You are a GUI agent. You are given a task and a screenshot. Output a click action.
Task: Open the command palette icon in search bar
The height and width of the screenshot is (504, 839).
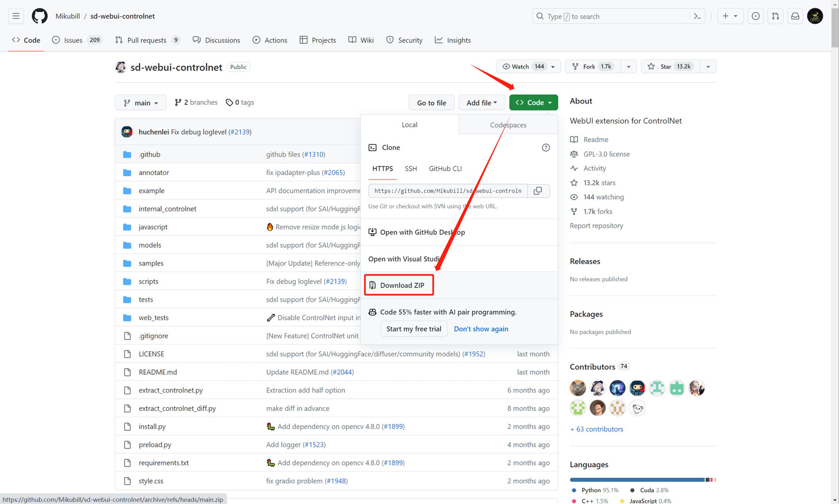click(697, 16)
